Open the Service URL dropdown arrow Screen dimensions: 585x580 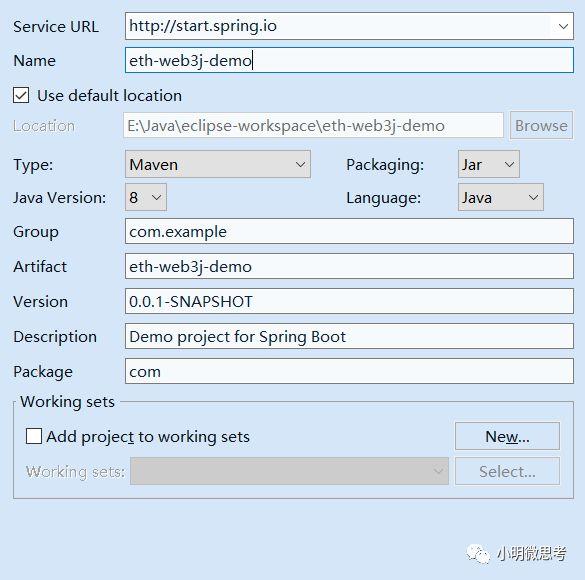point(563,26)
